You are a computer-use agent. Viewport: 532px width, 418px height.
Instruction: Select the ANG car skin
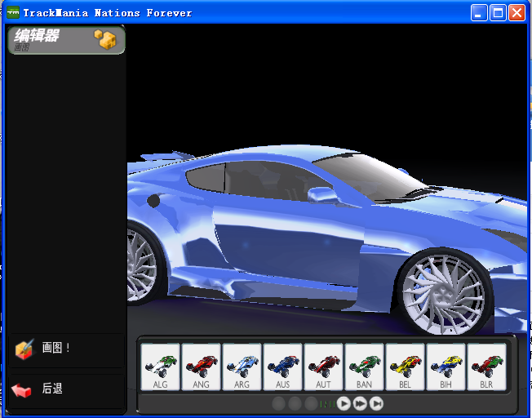201,367
